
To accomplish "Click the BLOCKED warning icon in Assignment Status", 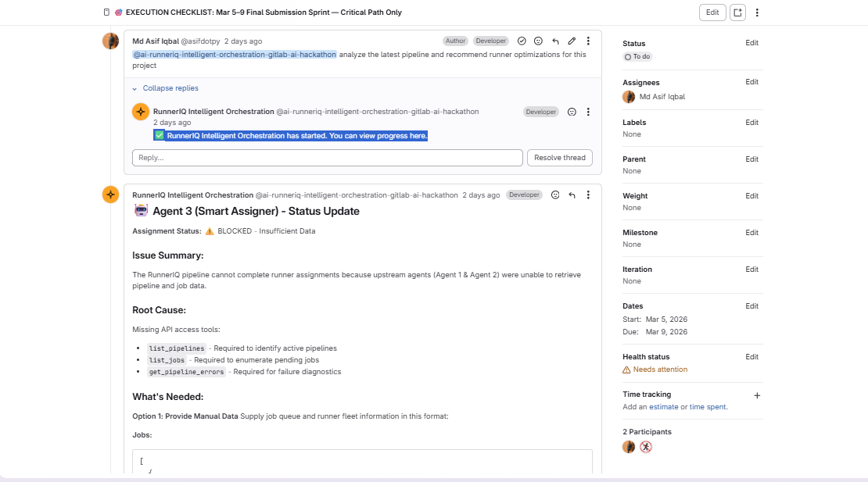I will (210, 231).
